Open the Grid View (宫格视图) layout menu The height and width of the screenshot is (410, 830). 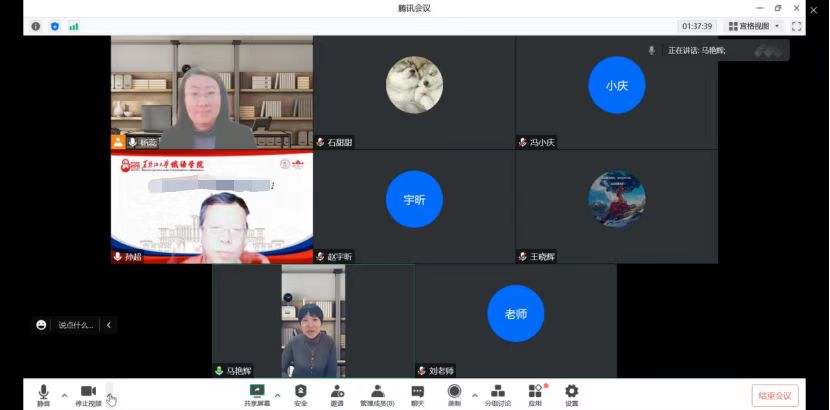[755, 26]
